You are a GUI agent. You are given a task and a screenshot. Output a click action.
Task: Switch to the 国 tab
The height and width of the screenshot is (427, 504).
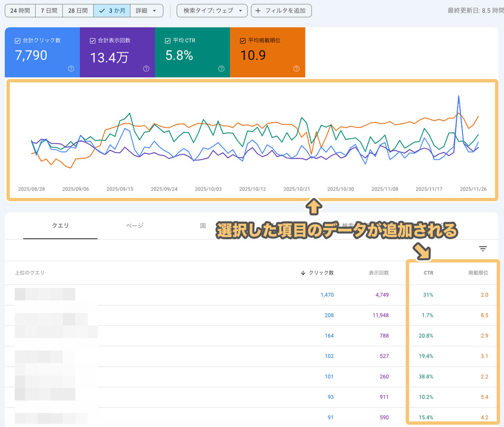pos(203,226)
